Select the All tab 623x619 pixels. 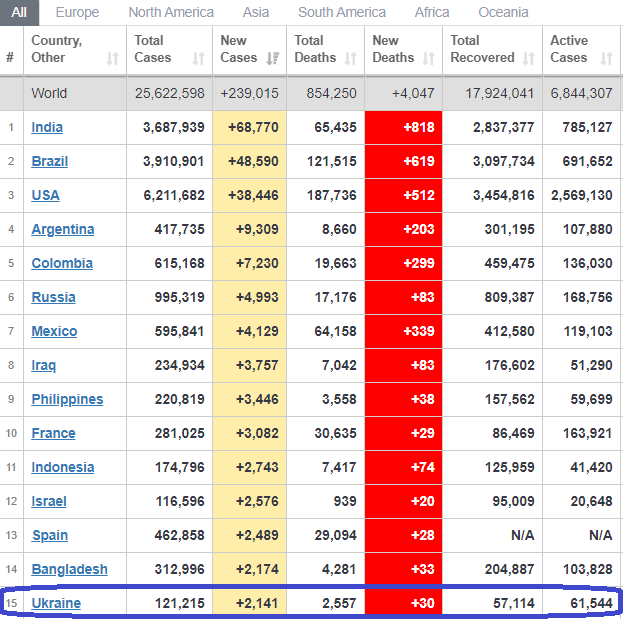point(19,12)
